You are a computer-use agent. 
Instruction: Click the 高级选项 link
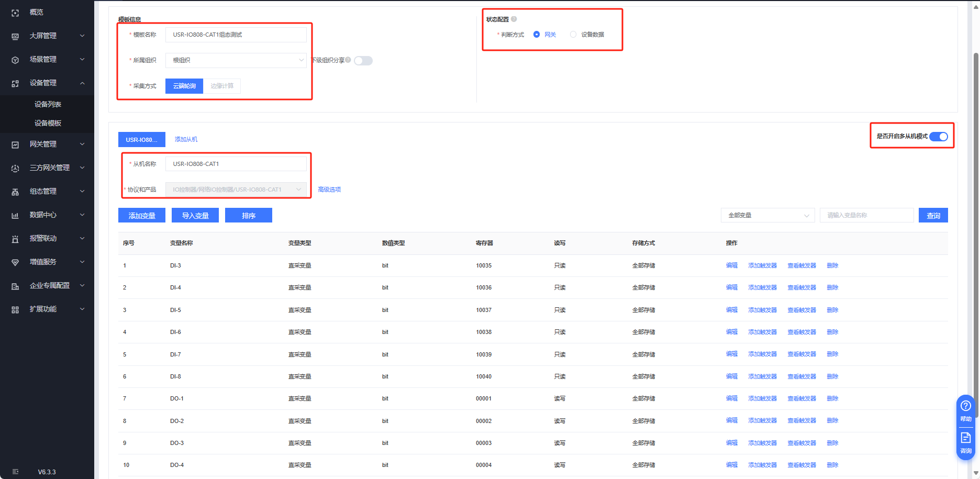[x=329, y=190]
